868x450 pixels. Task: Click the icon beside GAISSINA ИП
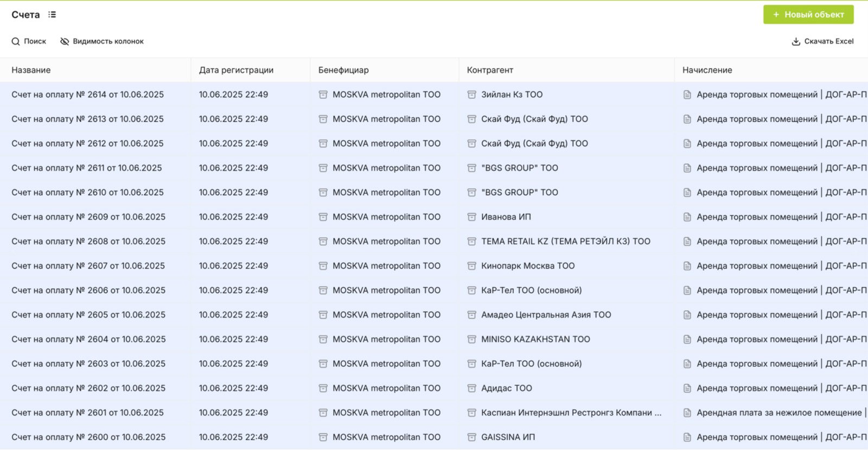click(x=471, y=437)
